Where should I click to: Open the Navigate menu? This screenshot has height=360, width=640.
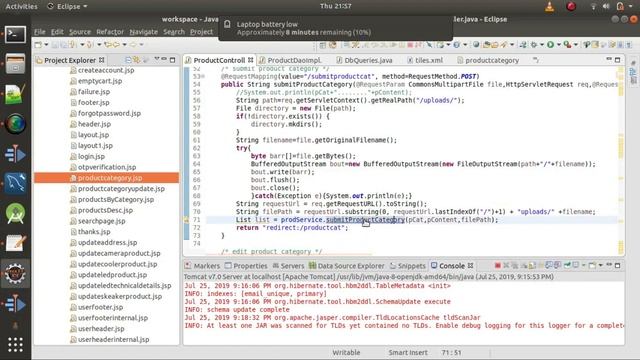(x=144, y=32)
